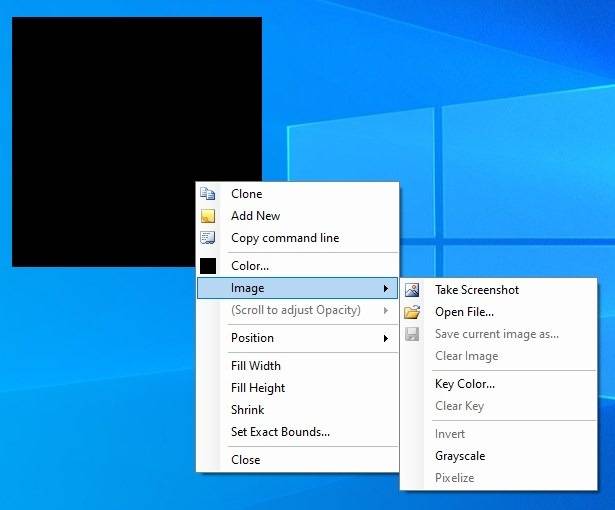The height and width of the screenshot is (510, 615).
Task: Apply Grayscale from the Image submenu
Action: [499, 456]
